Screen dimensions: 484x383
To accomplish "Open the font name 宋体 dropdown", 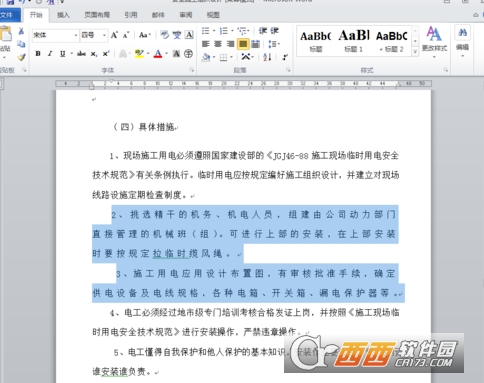I will 76,35.
